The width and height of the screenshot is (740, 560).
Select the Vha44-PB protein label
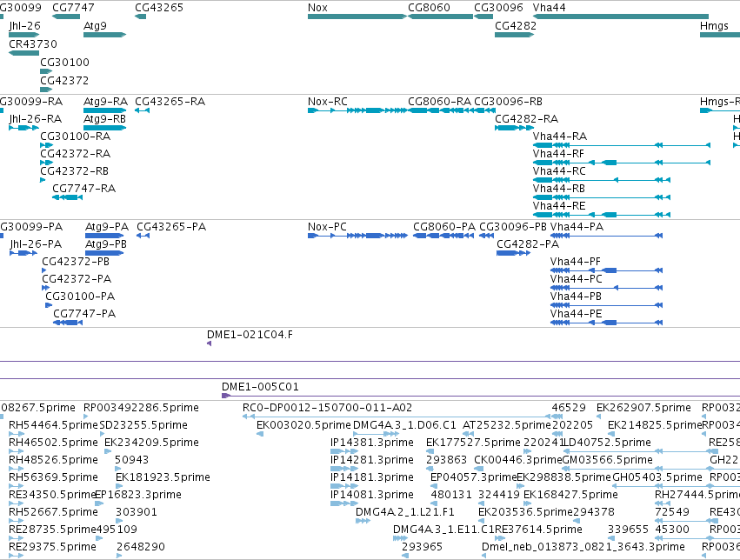click(x=576, y=297)
